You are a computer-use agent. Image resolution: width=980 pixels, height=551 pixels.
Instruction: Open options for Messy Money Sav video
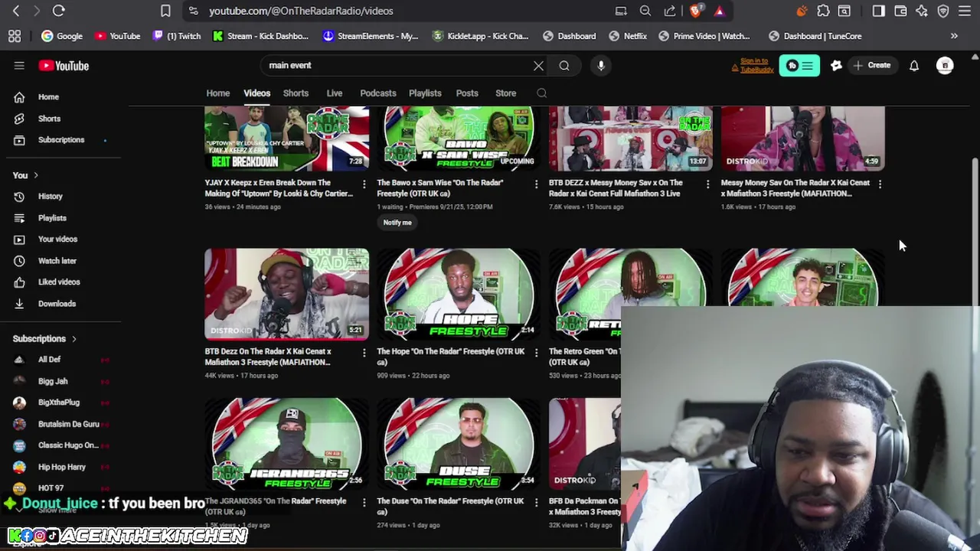[880, 184]
